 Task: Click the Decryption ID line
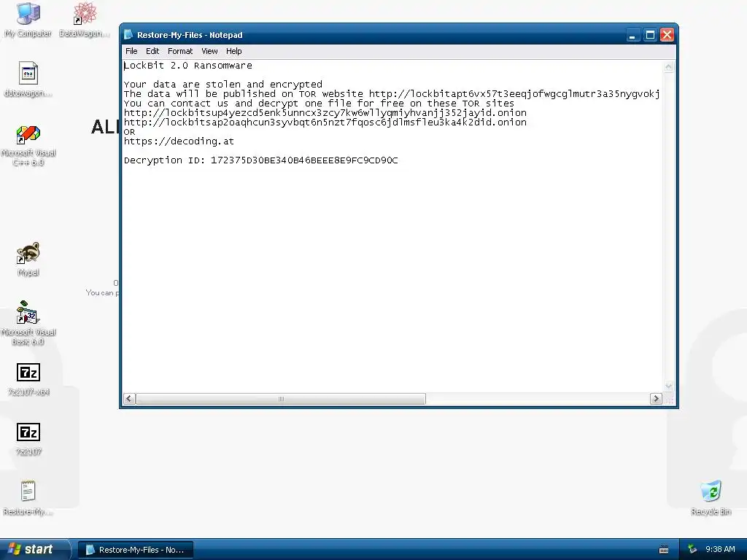[x=260, y=160]
